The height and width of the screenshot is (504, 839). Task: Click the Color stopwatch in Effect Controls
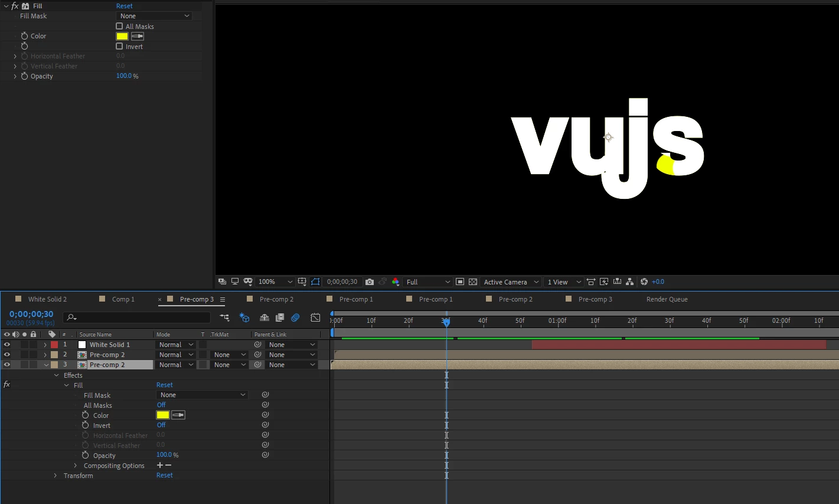(x=24, y=36)
